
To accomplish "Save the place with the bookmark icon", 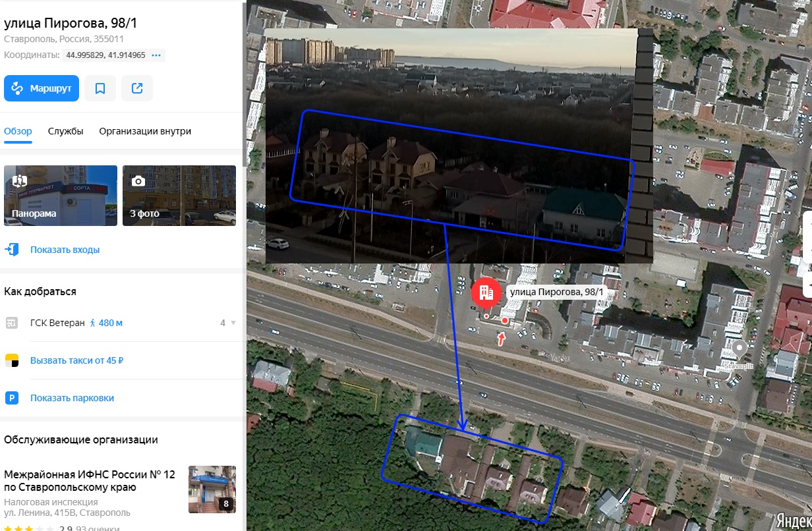I will pos(100,88).
